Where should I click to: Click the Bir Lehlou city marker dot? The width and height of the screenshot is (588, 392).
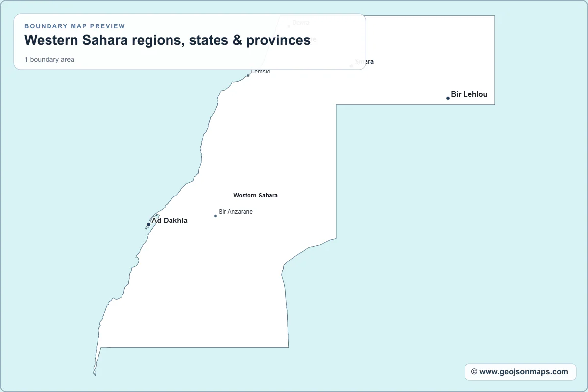pos(448,98)
